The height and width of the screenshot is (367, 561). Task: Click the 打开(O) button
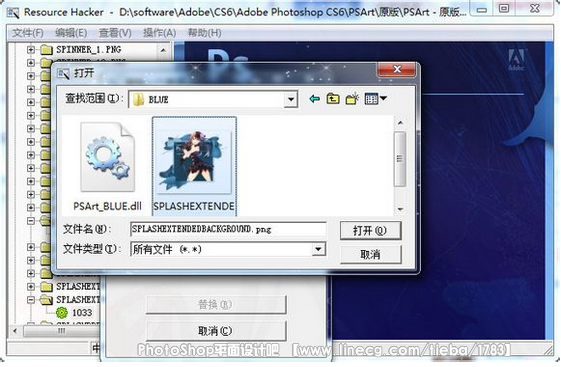tap(370, 231)
